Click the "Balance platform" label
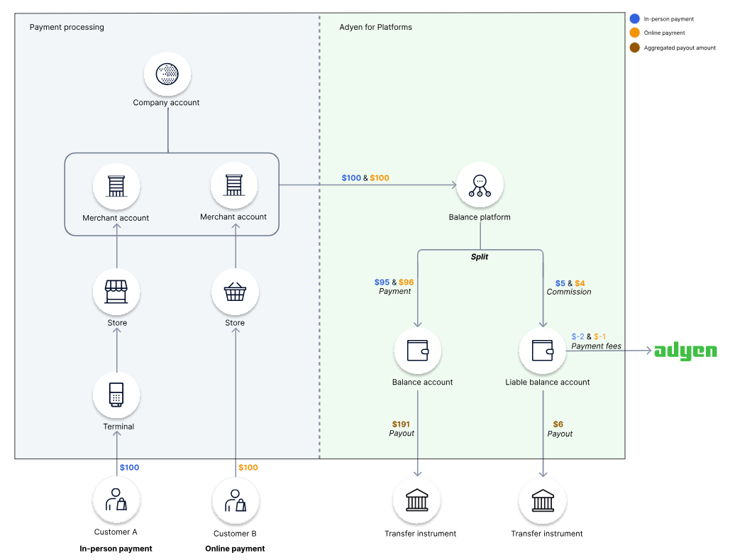730x560 pixels. click(480, 217)
